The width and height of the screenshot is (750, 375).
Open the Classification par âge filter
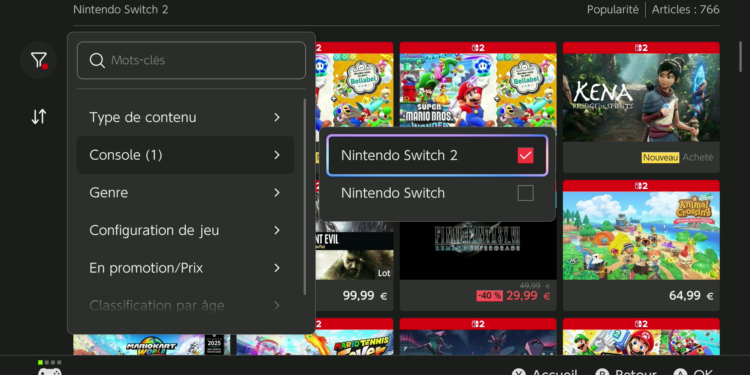(185, 305)
